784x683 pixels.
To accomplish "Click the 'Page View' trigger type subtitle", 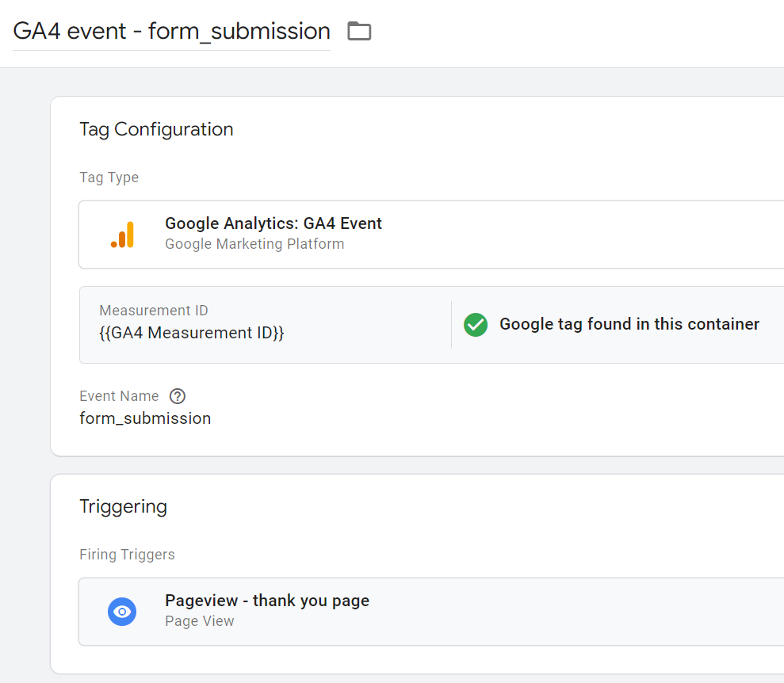I will (x=199, y=621).
